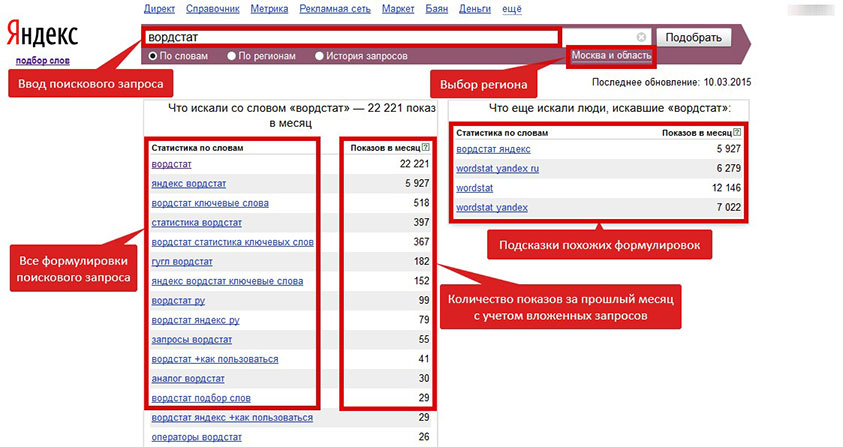The height and width of the screenshot is (447, 843).
Task: Click help icon in right table header
Action: pos(737,131)
